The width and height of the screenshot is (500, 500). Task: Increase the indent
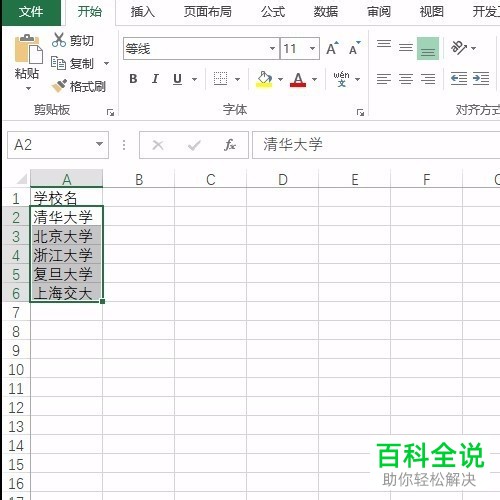point(481,79)
